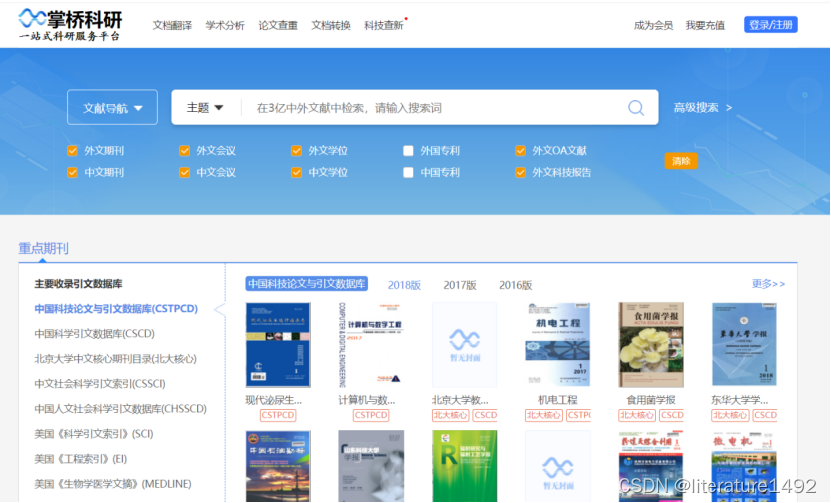
Task: Open 科技查新 menu item
Action: tap(384, 25)
